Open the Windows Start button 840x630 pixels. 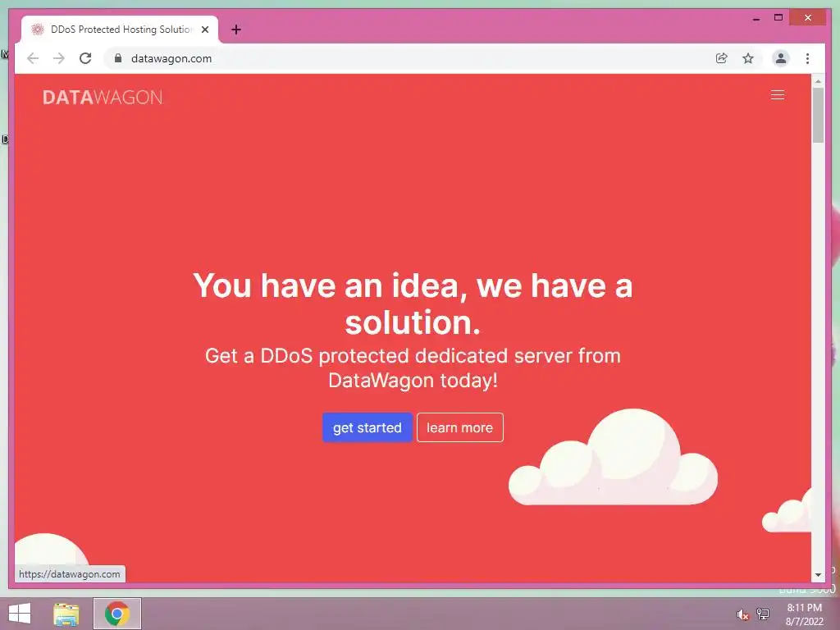pyautogui.click(x=20, y=614)
